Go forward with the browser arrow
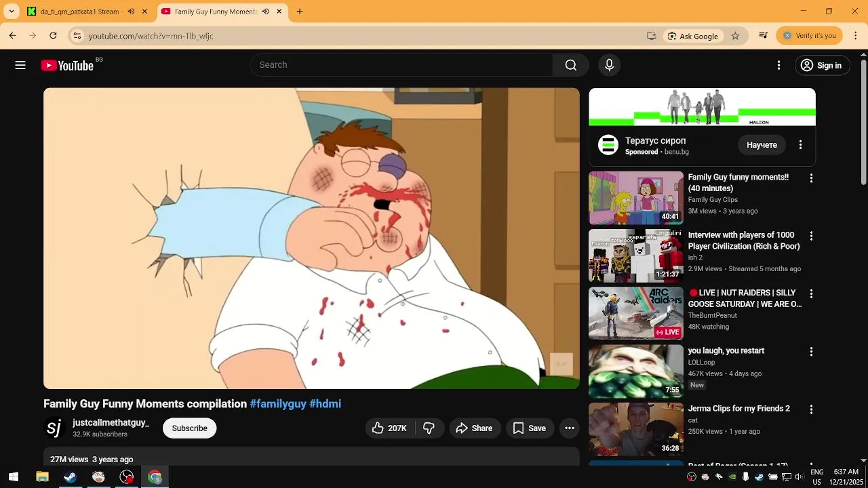The image size is (868, 488). pos(33,36)
